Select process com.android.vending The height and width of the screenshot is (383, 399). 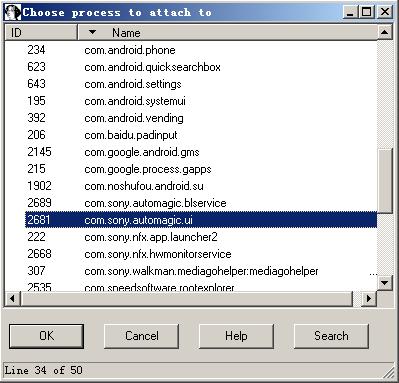click(x=201, y=118)
